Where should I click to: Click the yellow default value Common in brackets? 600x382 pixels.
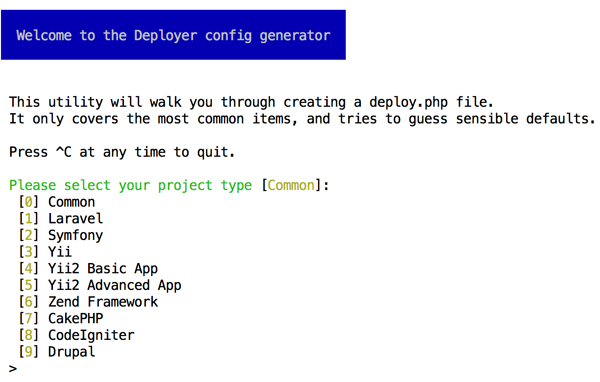[x=291, y=186]
